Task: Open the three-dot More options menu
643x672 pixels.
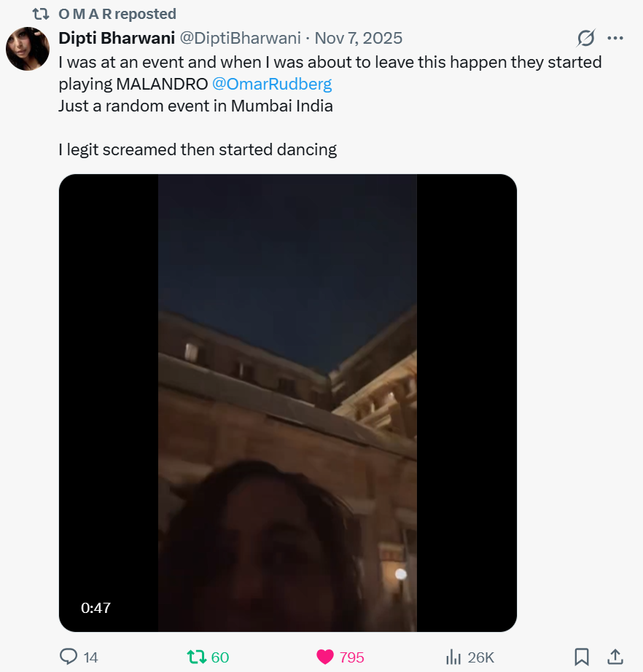Action: [x=615, y=38]
